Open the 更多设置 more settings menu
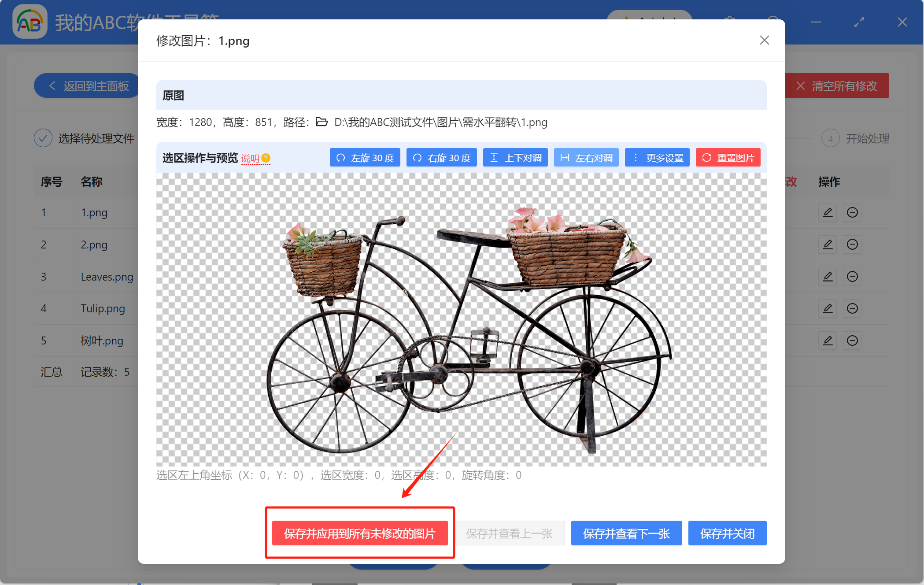924x585 pixels. [657, 158]
